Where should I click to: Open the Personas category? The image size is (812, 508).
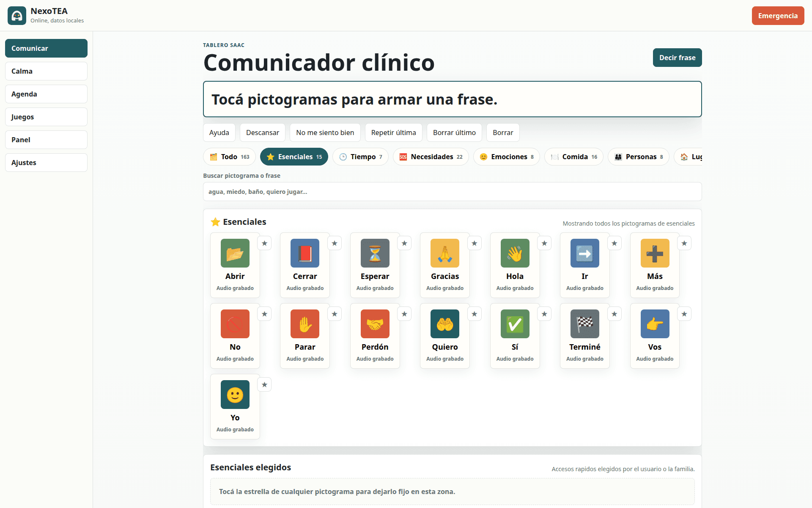(639, 157)
